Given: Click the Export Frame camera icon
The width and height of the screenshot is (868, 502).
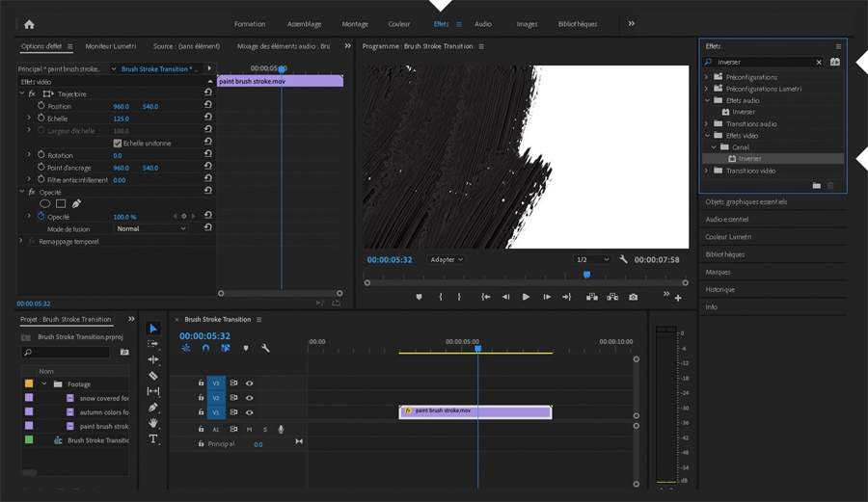Looking at the screenshot, I should click(634, 297).
